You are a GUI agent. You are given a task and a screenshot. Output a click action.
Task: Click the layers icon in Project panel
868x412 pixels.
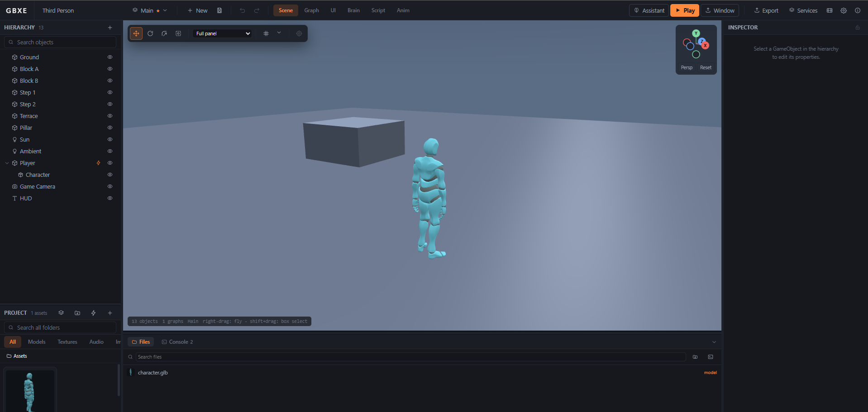pyautogui.click(x=61, y=313)
